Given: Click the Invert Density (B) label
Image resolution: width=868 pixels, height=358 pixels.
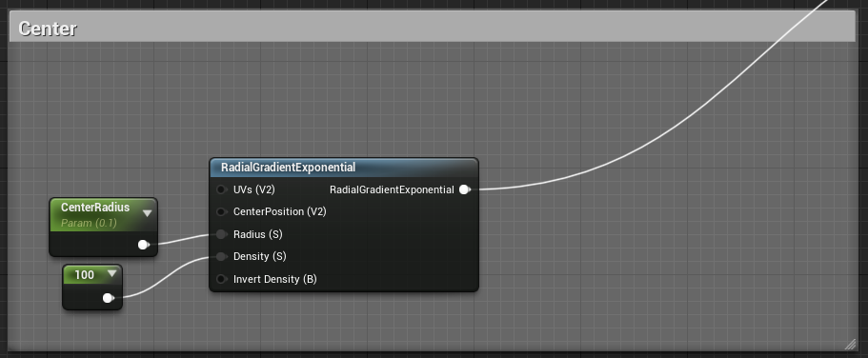Looking at the screenshot, I should (275, 279).
